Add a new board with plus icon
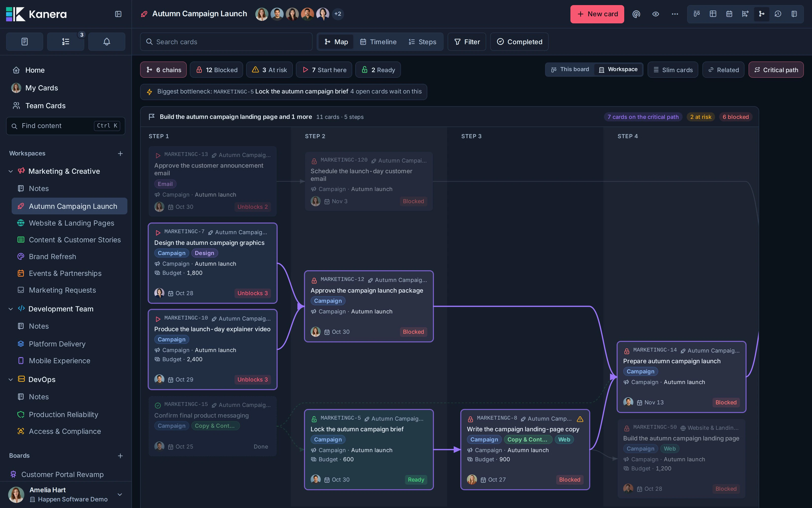The width and height of the screenshot is (812, 508). [120, 456]
